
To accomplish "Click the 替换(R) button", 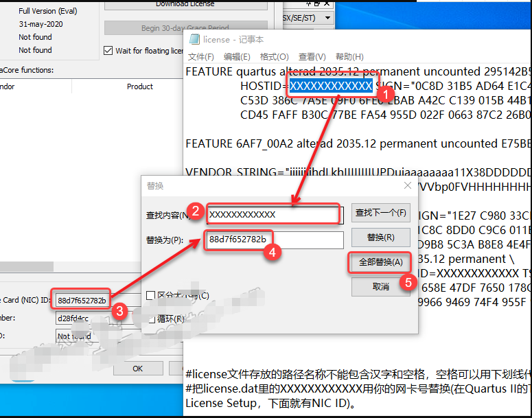I will tap(381, 237).
